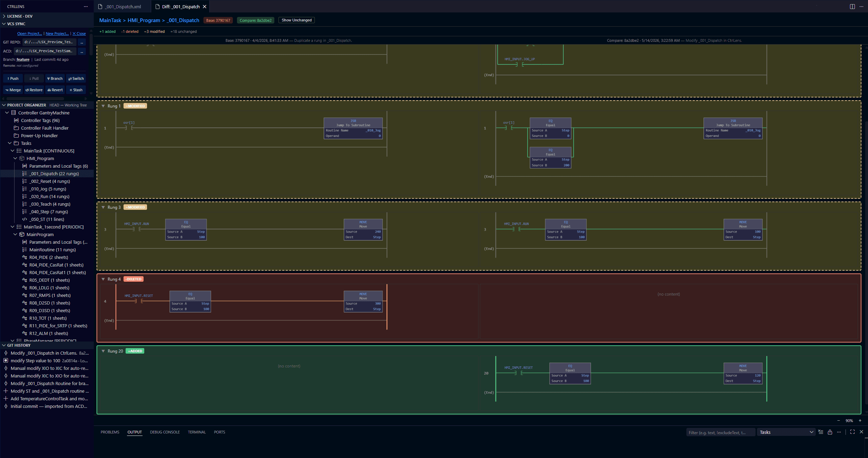The width and height of the screenshot is (868, 458).
Task: Click the feature branch name link
Action: [x=23, y=59]
